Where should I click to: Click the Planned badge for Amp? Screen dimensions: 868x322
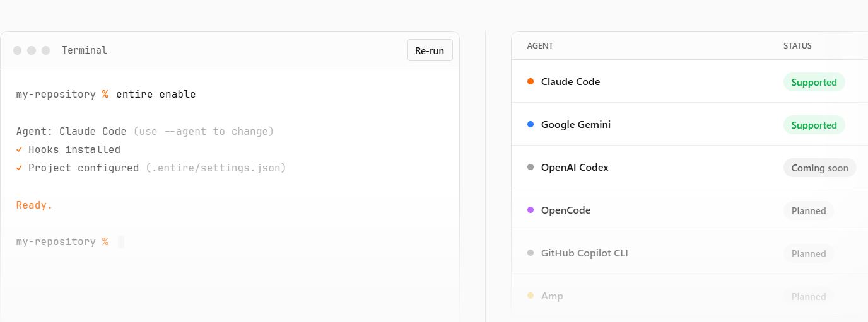[x=809, y=296]
